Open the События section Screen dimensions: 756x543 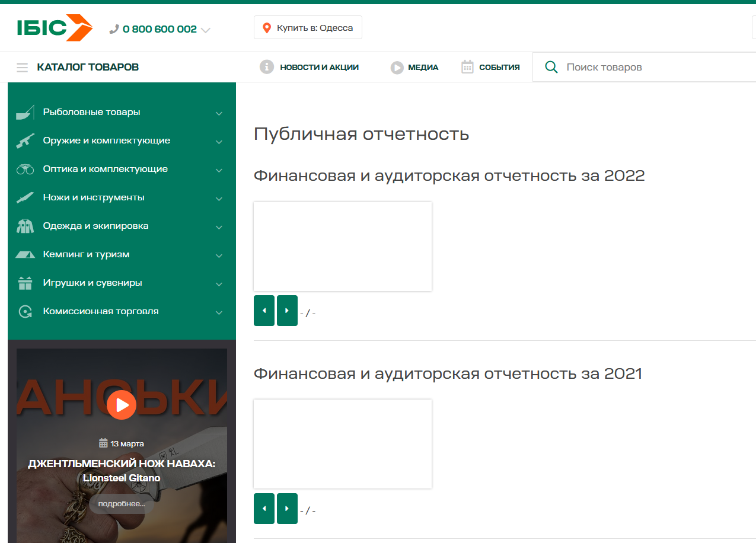499,67
